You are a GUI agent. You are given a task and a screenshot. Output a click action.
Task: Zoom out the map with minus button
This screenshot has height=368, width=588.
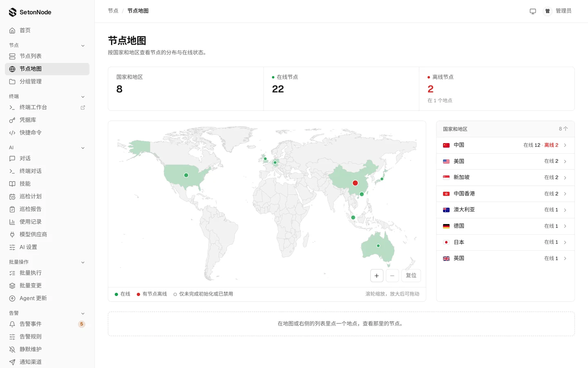[392, 276]
